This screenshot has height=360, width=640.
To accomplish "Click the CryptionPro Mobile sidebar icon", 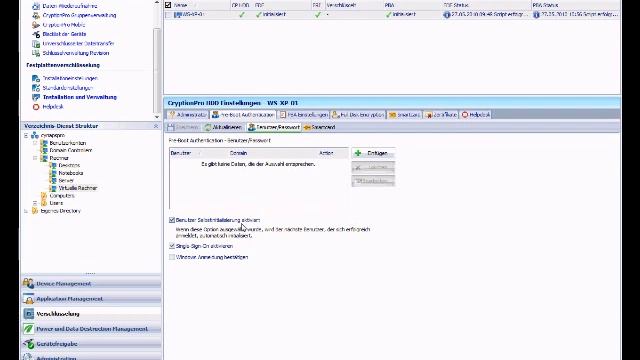I will pyautogui.click(x=36, y=25).
